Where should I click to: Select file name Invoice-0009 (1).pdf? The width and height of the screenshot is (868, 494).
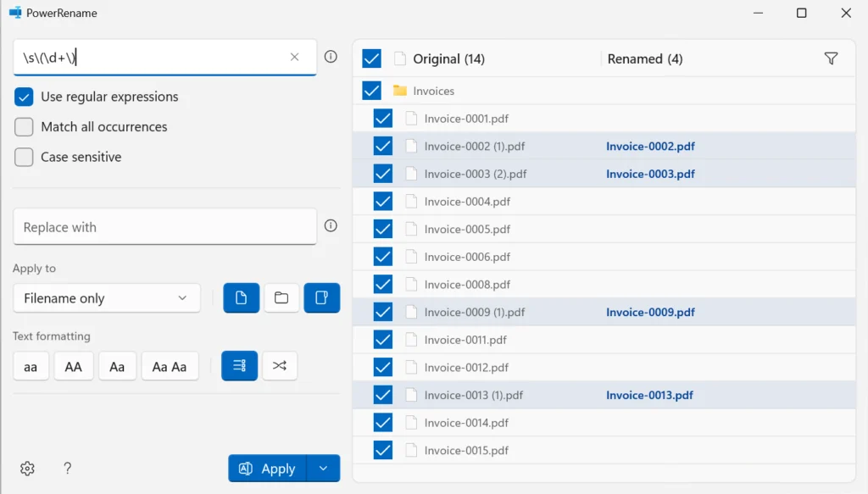[475, 312]
